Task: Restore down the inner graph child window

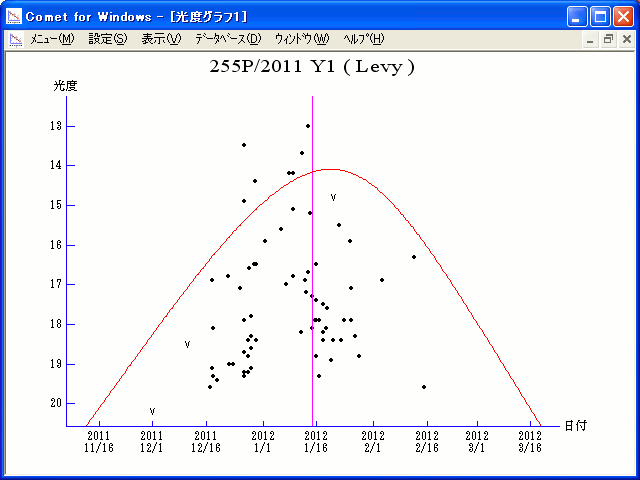Action: pyautogui.click(x=607, y=39)
